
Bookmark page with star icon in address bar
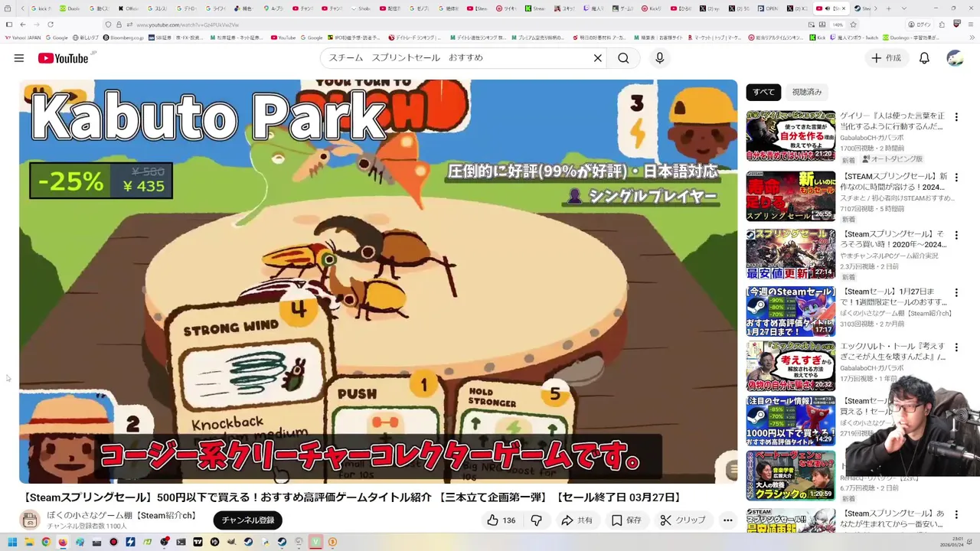click(853, 24)
